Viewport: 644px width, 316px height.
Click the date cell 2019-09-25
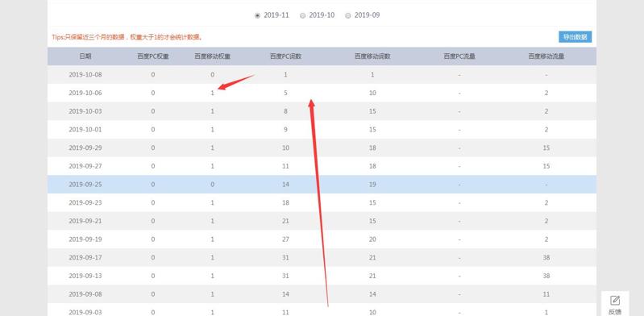coord(85,185)
